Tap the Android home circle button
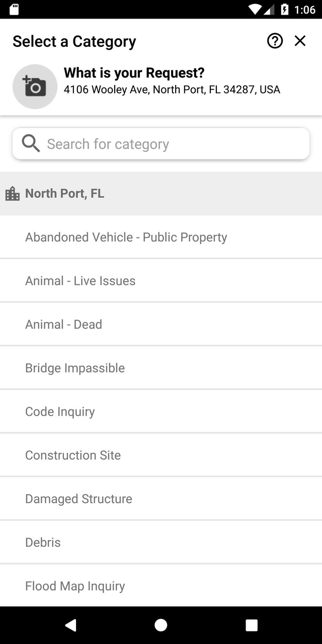The width and height of the screenshot is (322, 644). (160, 625)
